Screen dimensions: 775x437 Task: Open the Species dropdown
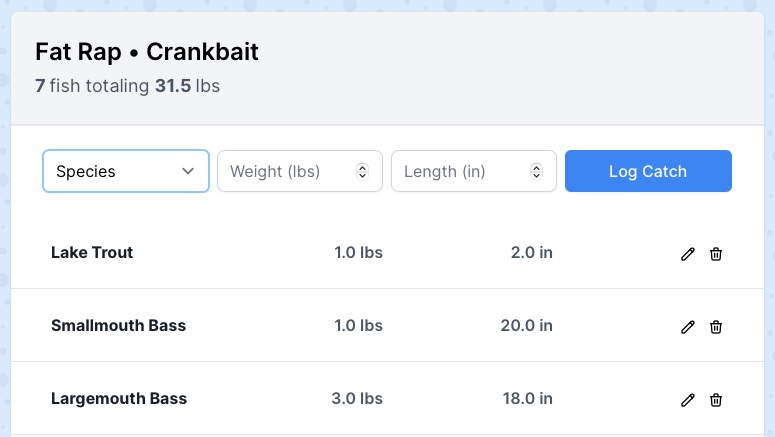pos(126,171)
